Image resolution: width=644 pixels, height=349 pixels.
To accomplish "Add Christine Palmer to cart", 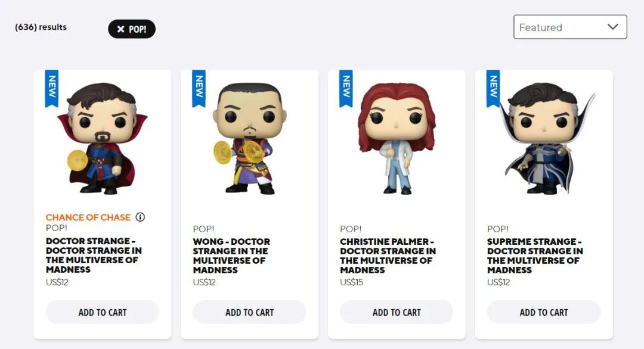I will [397, 312].
